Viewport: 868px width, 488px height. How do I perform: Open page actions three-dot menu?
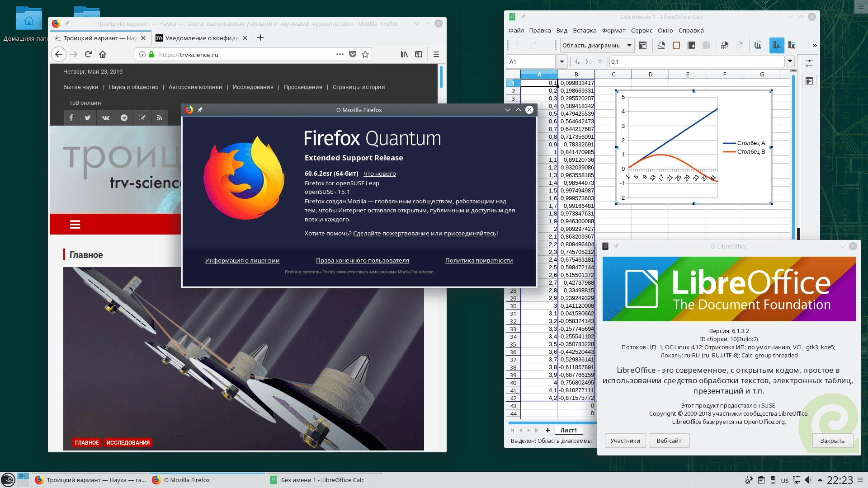[x=340, y=54]
